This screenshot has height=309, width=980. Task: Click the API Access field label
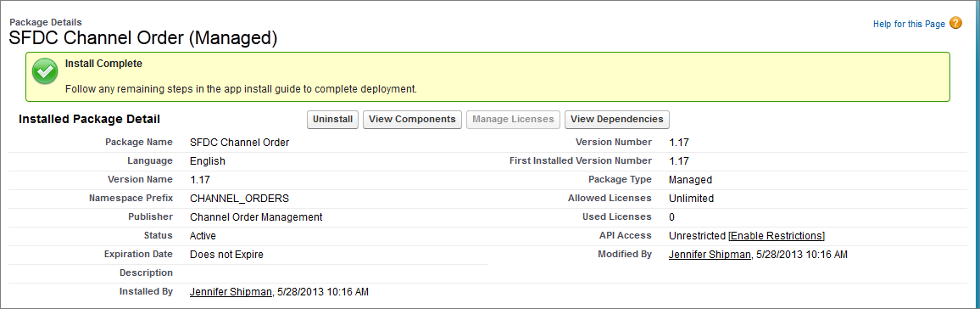625,235
